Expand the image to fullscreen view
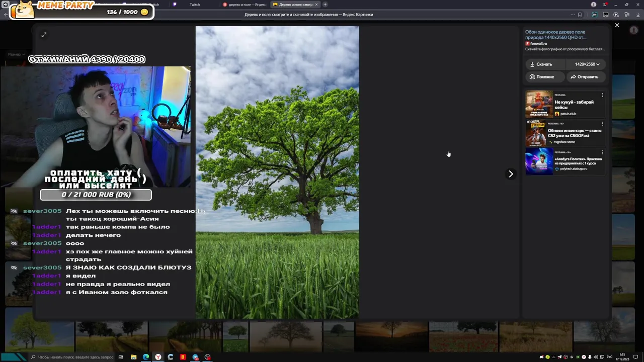The image size is (644, 362). tap(44, 35)
